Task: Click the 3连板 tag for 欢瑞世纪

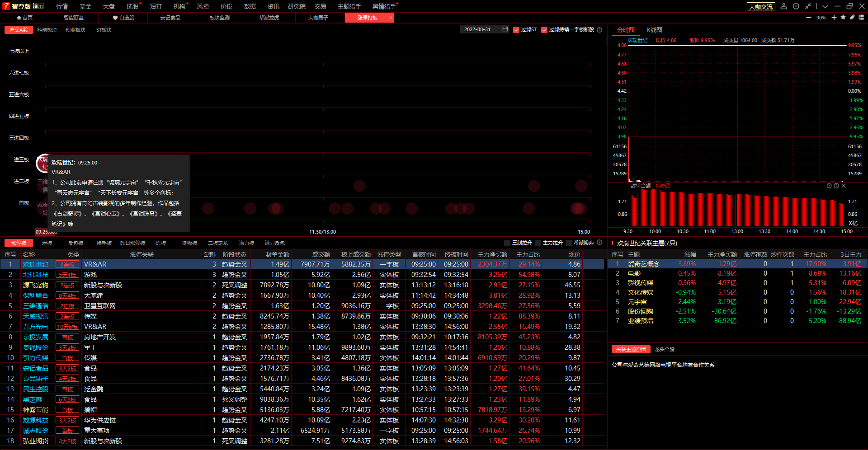Action: 67,264
